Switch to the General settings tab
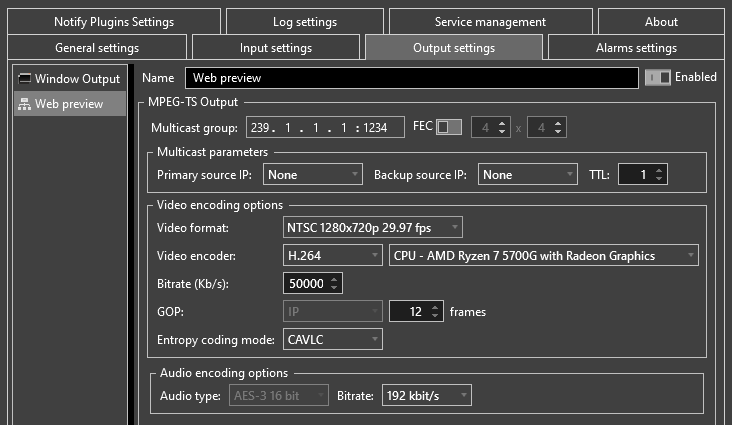This screenshot has height=425, width=732. coord(97,48)
